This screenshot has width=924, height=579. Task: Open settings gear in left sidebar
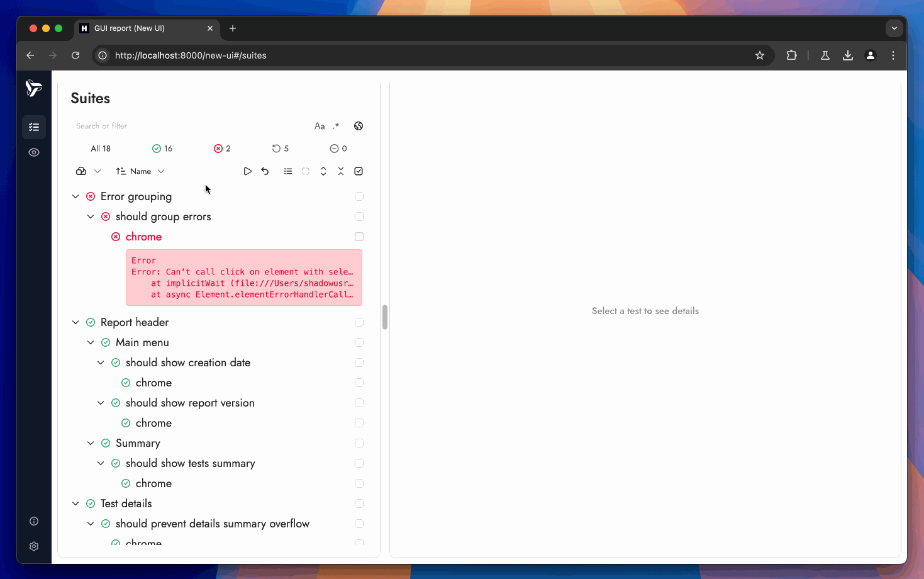point(34,546)
